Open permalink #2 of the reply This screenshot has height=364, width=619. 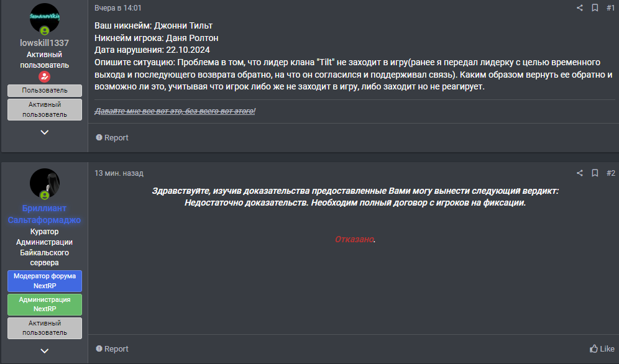pyautogui.click(x=610, y=173)
